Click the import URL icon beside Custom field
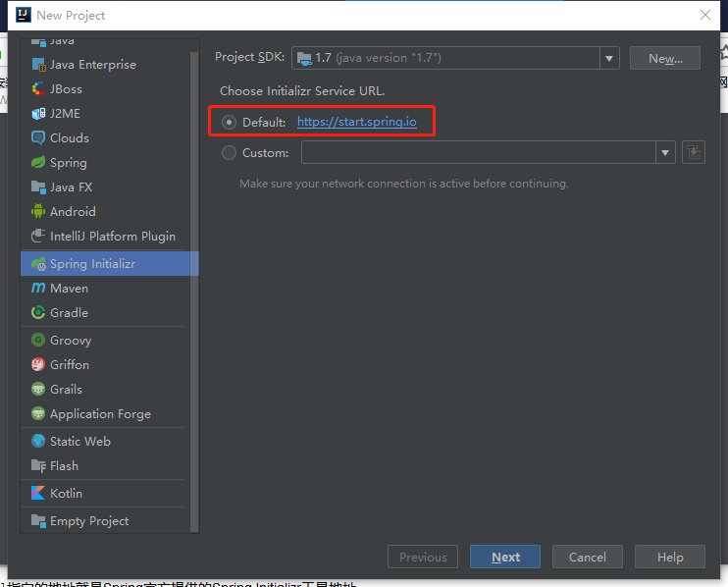The image size is (728, 587). tap(694, 152)
